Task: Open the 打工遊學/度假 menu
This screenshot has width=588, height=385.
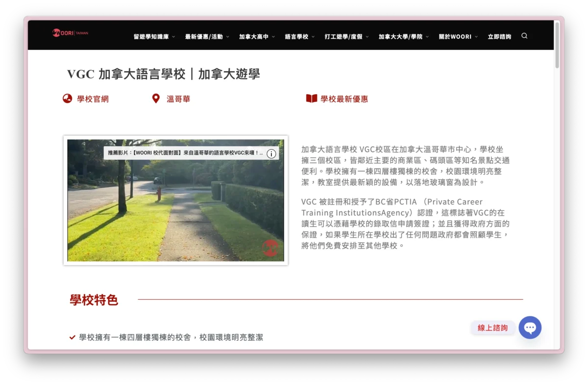Action: [346, 37]
